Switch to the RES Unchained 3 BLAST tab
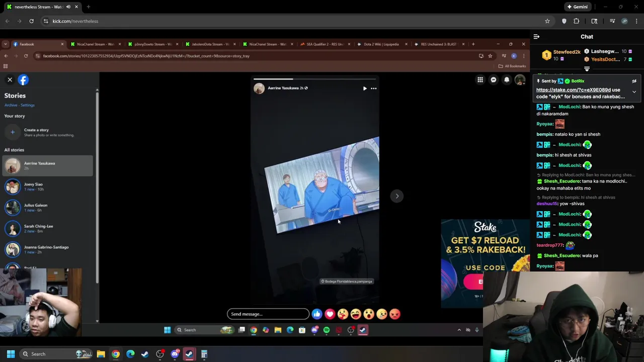The width and height of the screenshot is (644, 362). click(x=439, y=44)
